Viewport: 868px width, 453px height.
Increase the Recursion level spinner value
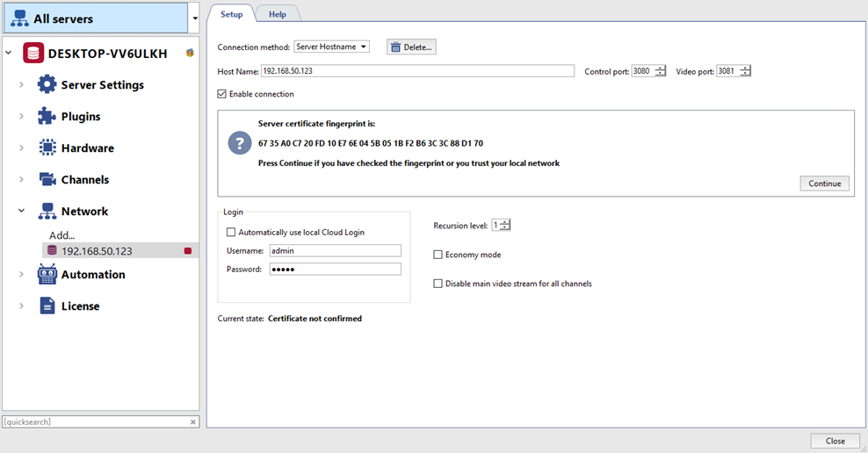point(505,222)
